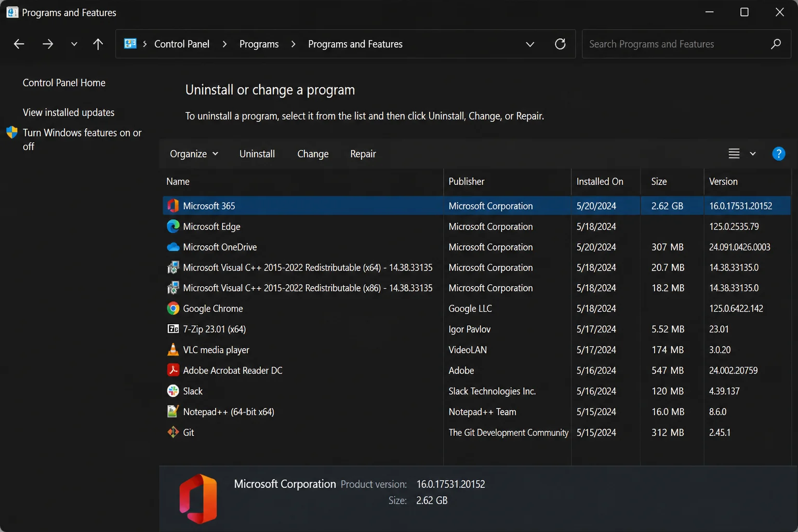Click the Visual C++ (x86) installer icon
This screenshot has height=532, width=798.
[x=173, y=288]
